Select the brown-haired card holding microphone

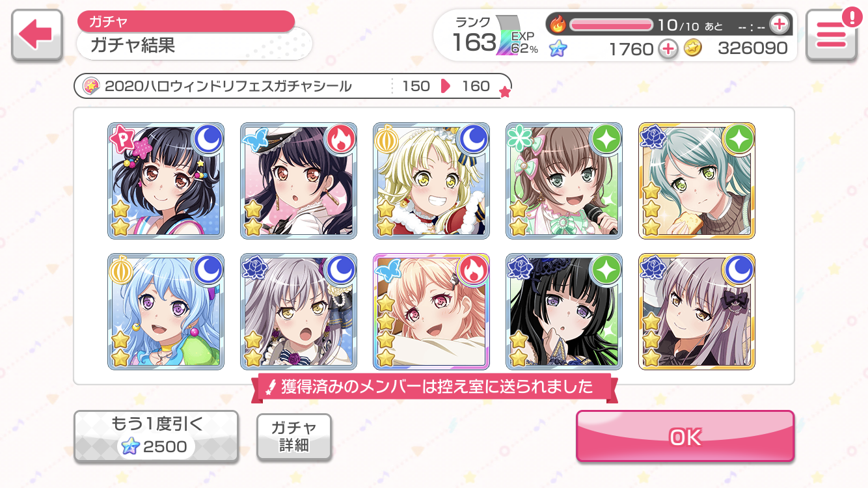[x=564, y=181]
